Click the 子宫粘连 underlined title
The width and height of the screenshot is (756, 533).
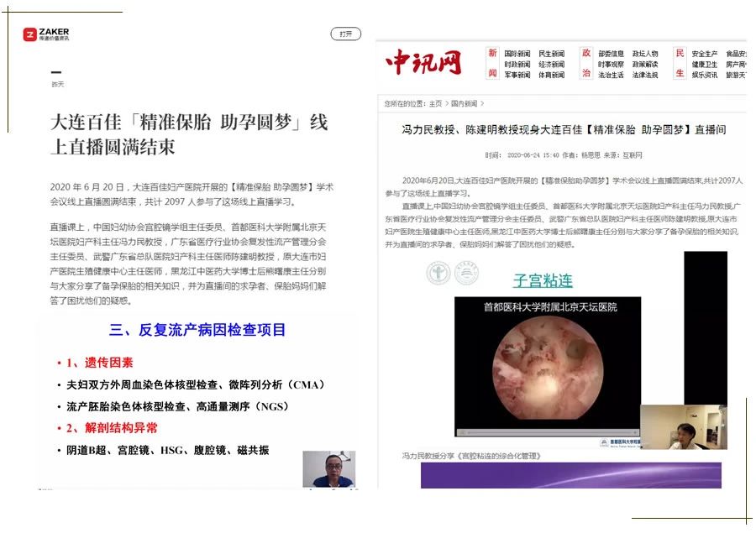543,280
